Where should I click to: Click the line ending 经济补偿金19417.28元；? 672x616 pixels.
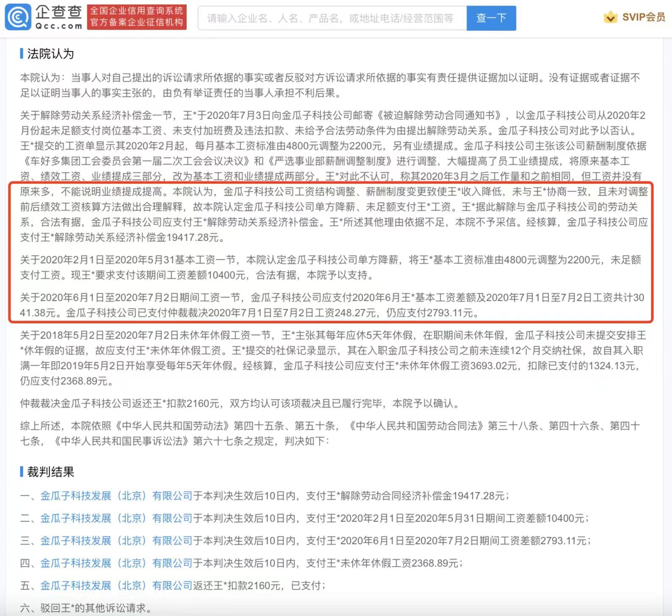click(x=265, y=496)
